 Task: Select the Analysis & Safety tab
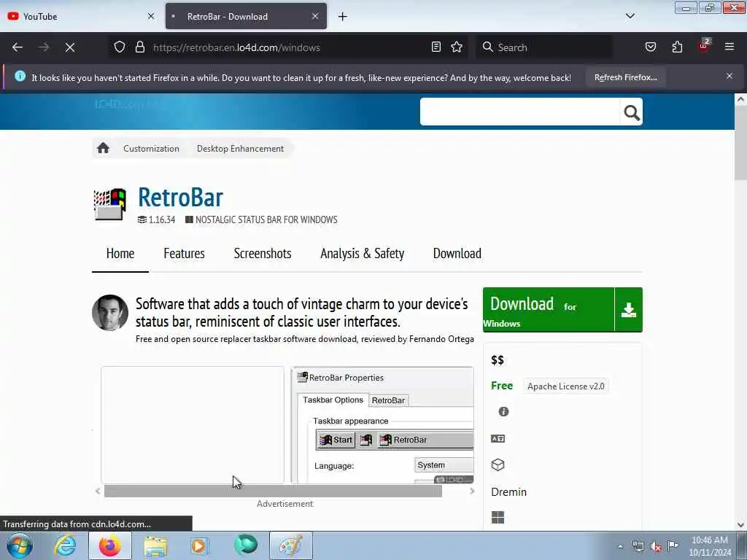[x=362, y=254]
